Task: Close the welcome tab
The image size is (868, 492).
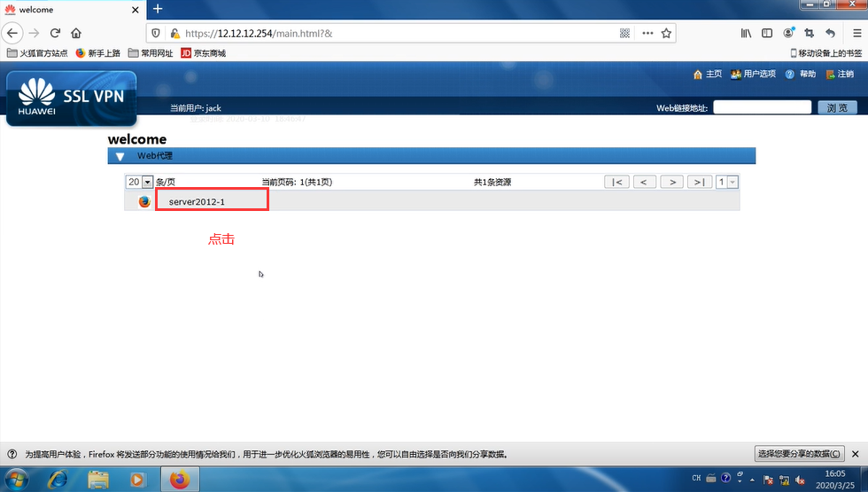Action: (x=135, y=10)
